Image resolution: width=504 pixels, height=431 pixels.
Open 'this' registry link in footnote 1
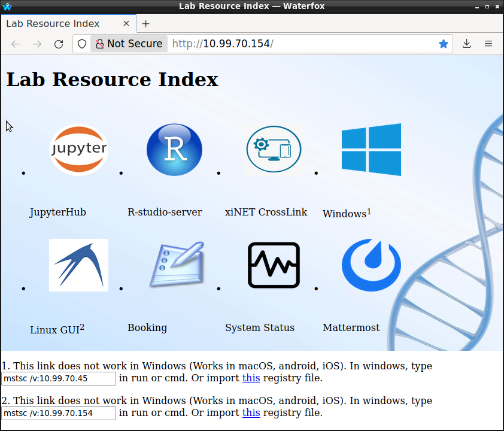(x=251, y=378)
